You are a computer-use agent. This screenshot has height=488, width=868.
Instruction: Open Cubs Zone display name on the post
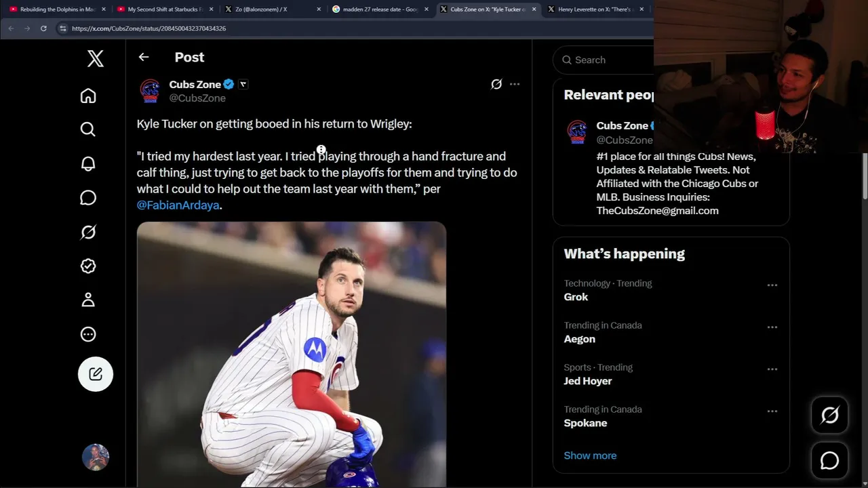coord(195,84)
